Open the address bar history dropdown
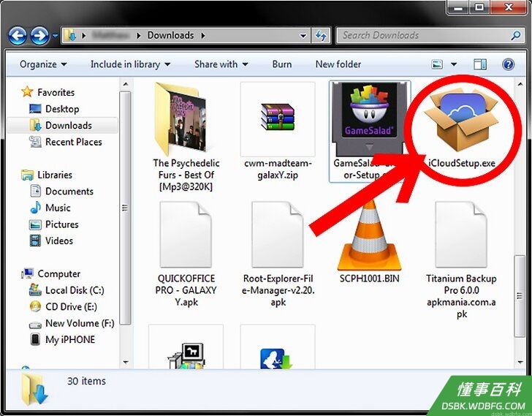The image size is (532, 416). (x=303, y=35)
